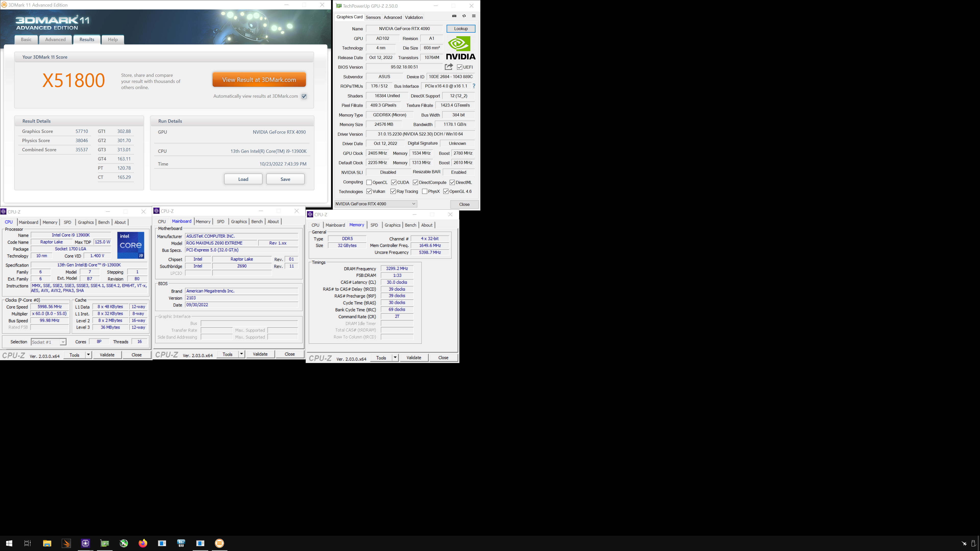Click the black 3DMark taskbar icon
Screen dimensions: 980x551
tap(66, 543)
